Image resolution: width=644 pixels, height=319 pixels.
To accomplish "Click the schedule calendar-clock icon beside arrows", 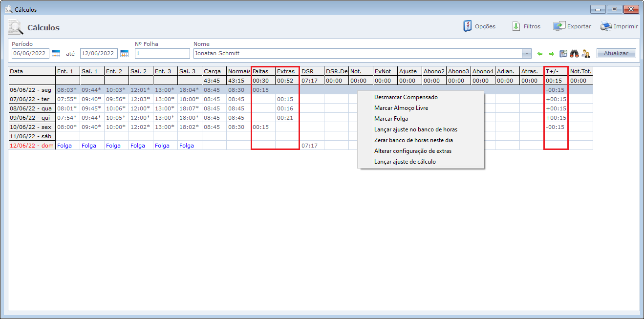I will [563, 54].
